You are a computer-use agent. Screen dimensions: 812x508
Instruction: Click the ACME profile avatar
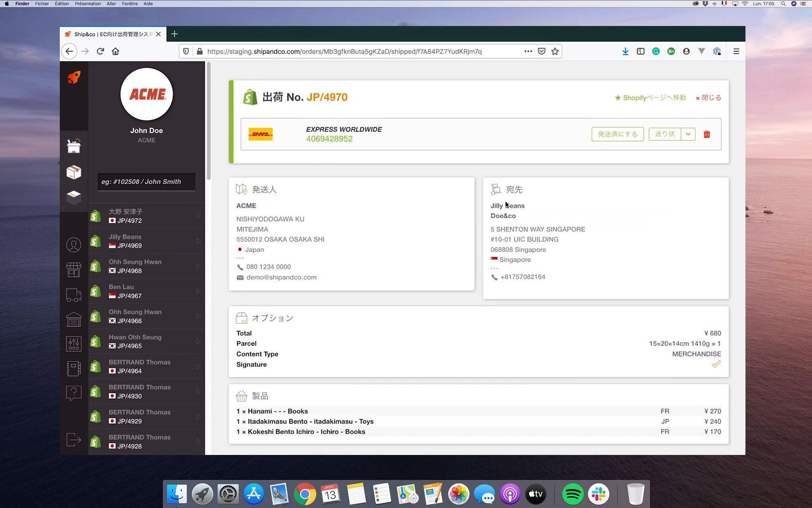point(147,94)
